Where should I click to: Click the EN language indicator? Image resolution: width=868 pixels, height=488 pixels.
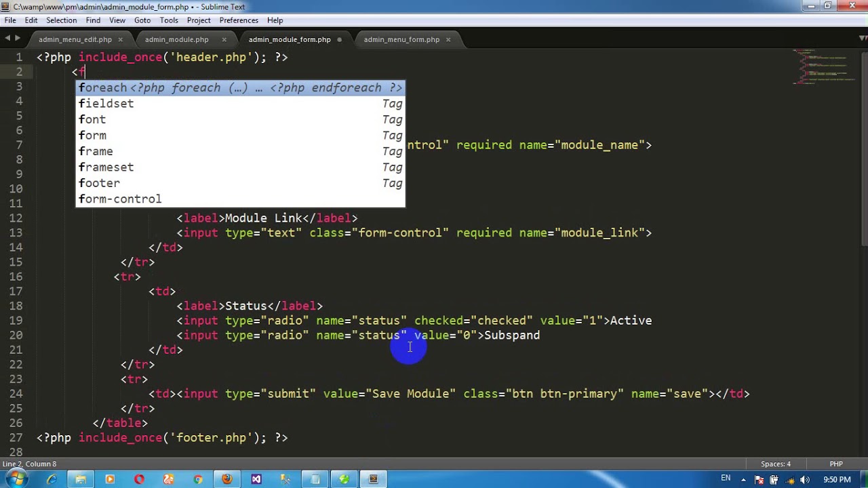point(726,479)
